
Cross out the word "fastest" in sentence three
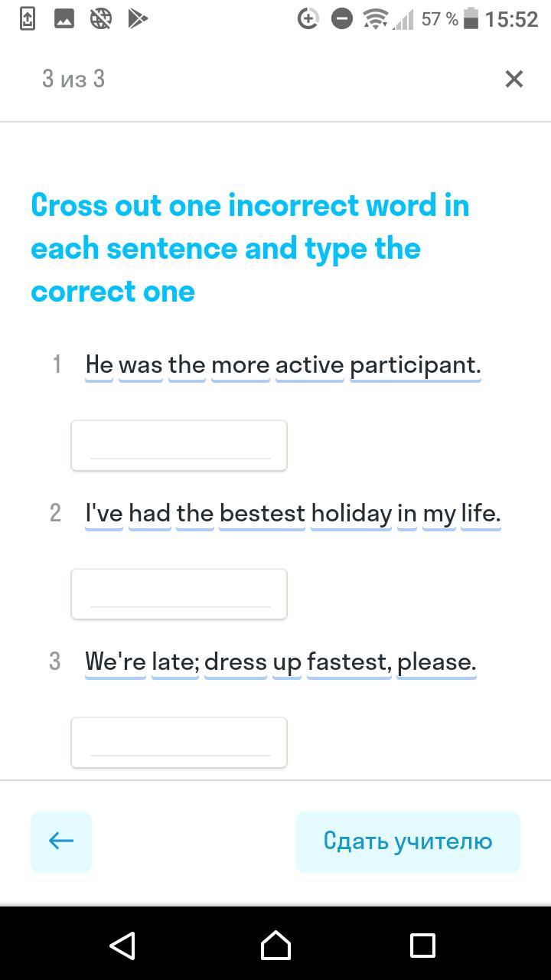click(349, 662)
